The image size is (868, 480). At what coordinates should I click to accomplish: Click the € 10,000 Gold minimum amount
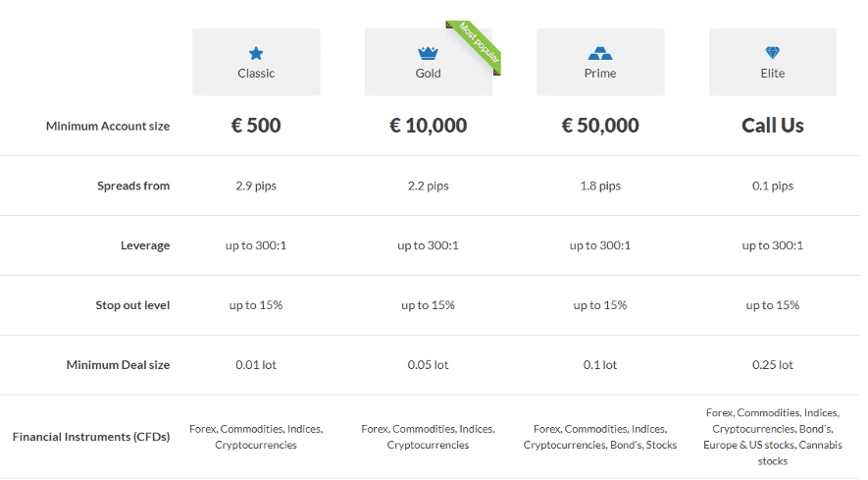tap(428, 126)
